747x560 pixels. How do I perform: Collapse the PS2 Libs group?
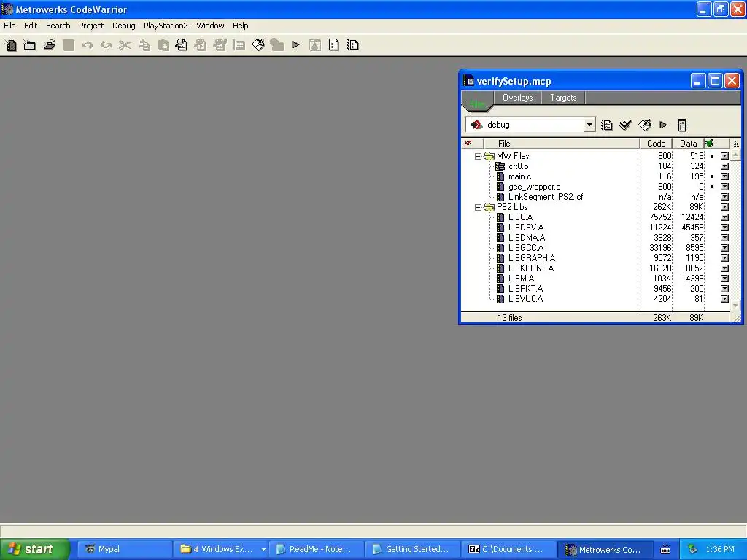[x=478, y=207]
